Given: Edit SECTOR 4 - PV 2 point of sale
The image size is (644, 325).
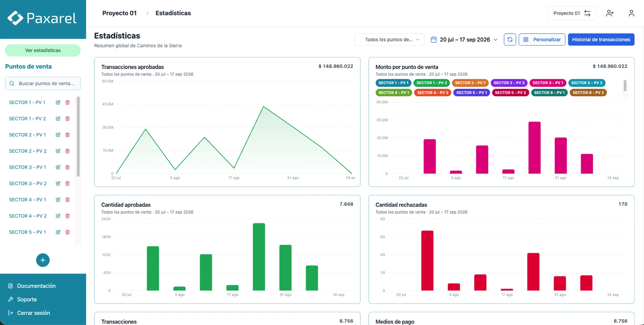Looking at the screenshot, I should click(x=58, y=216).
